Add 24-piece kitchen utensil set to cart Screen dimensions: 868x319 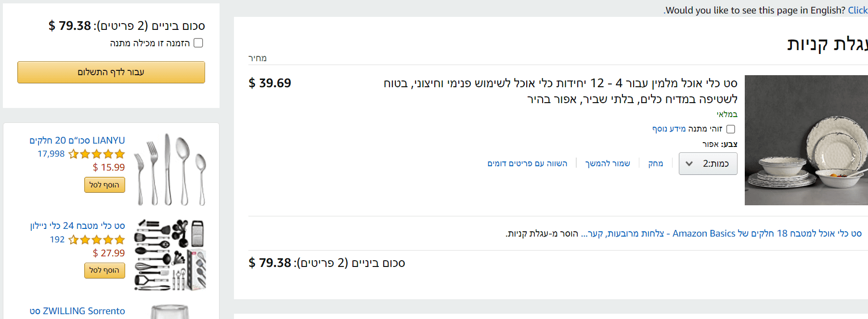click(104, 270)
